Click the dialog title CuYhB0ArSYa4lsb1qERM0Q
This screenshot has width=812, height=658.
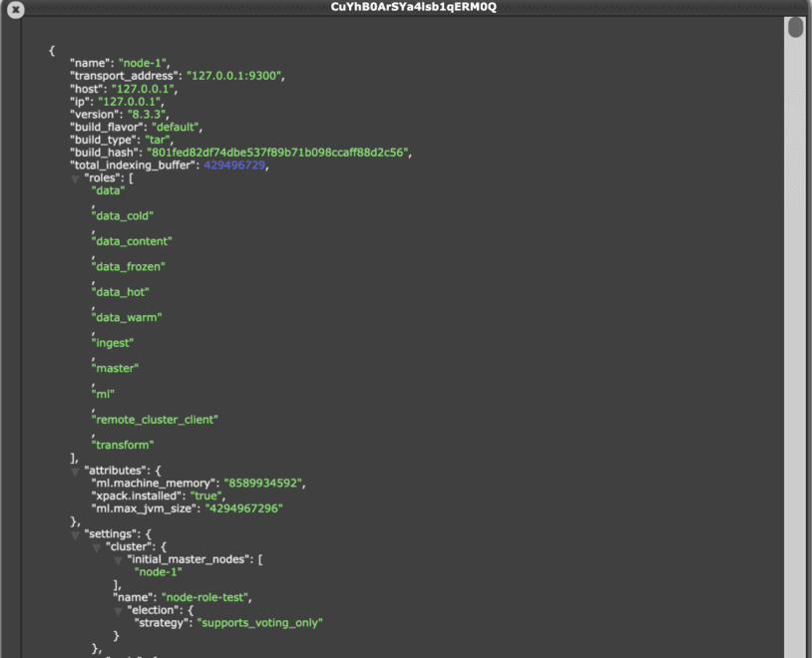[x=413, y=7]
